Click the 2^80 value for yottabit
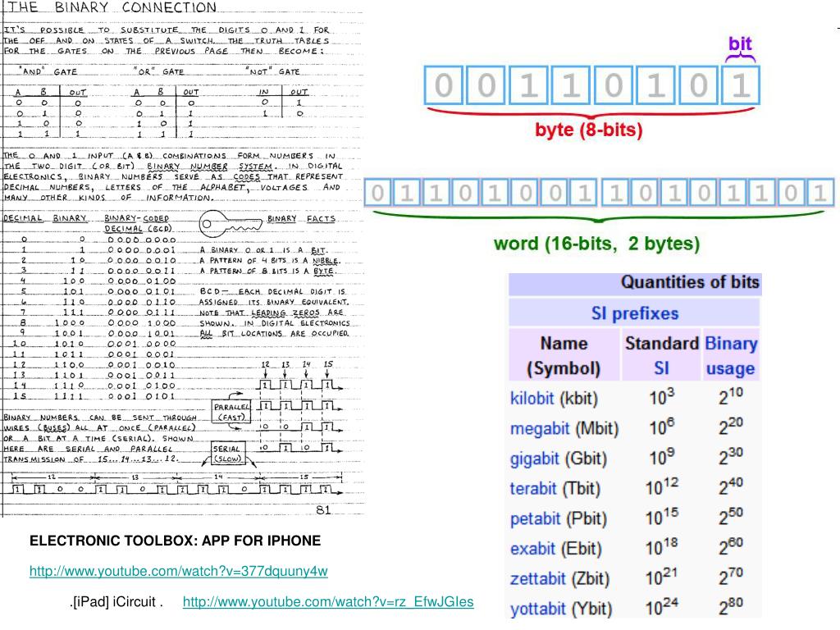 pos(731,606)
